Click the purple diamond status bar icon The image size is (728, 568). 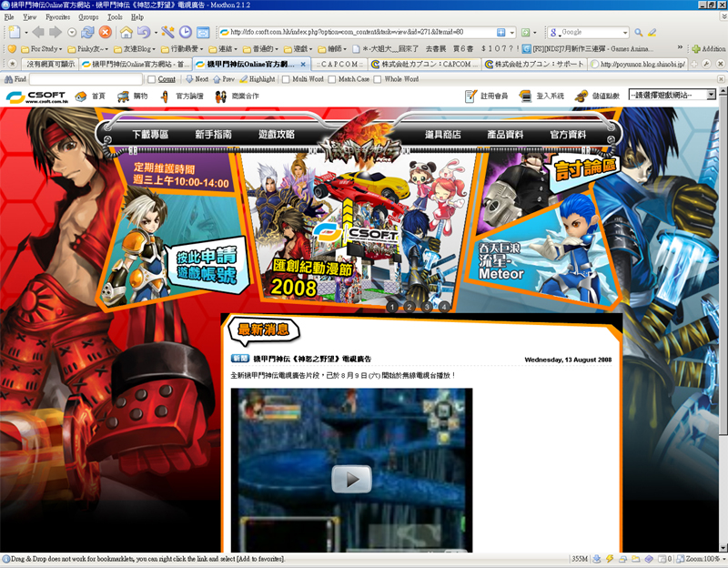(x=649, y=559)
